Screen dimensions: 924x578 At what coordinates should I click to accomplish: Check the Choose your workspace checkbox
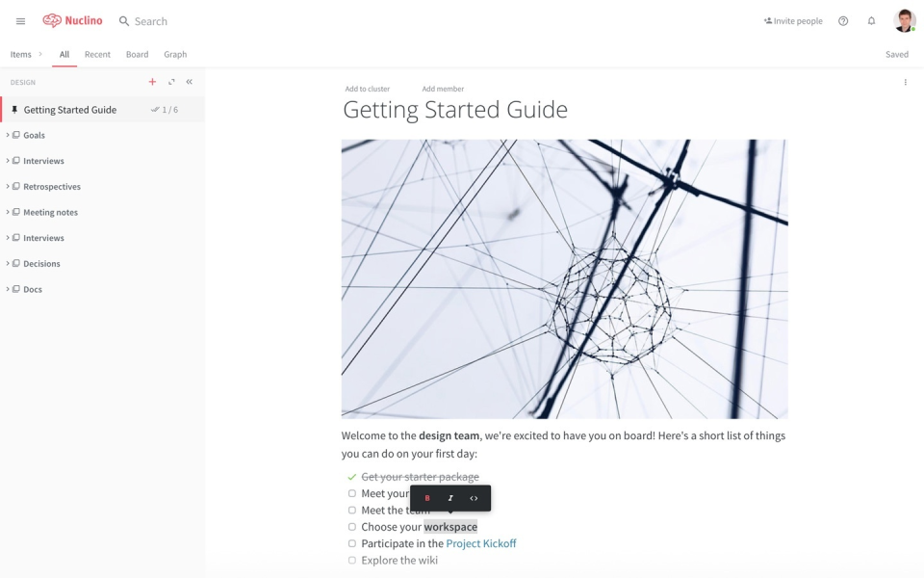[352, 527]
